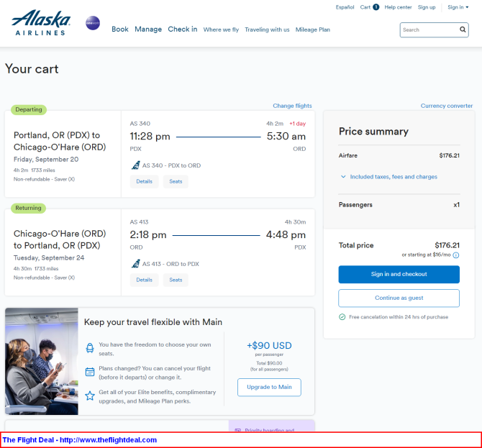Click the star icon for Elite benefits

pos(90,396)
